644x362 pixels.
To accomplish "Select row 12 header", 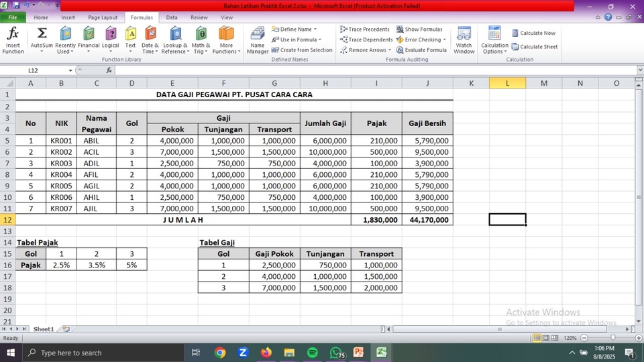I will pyautogui.click(x=7, y=220).
